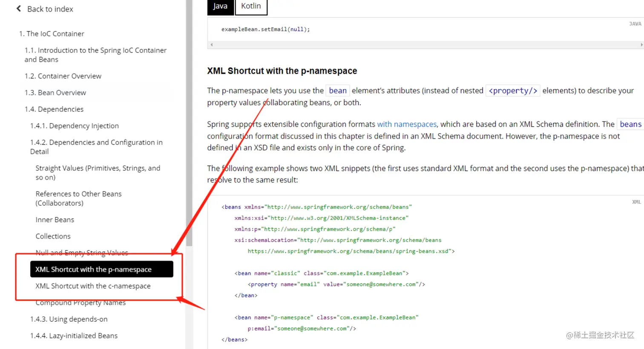This screenshot has height=349, width=644.
Task: Click the inline 'beans' code term
Action: pyautogui.click(x=630, y=124)
